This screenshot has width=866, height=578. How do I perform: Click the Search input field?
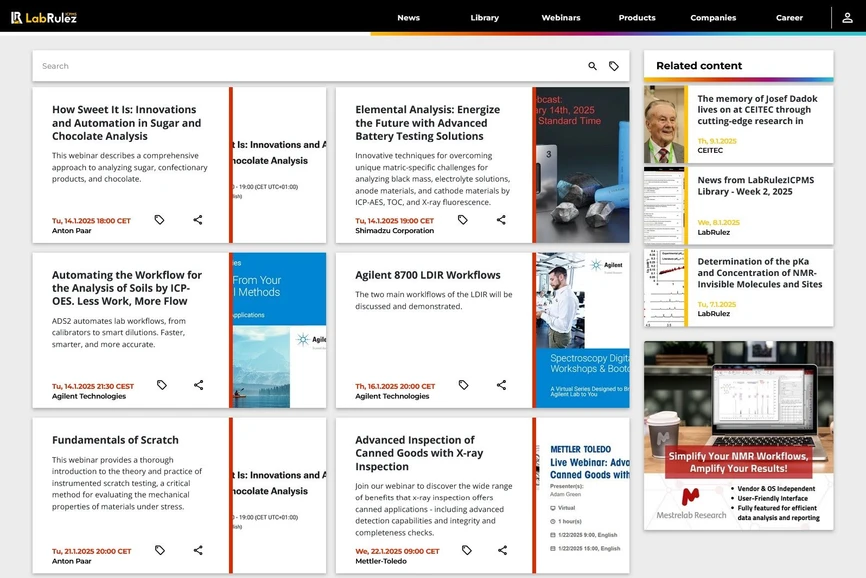click(309, 66)
